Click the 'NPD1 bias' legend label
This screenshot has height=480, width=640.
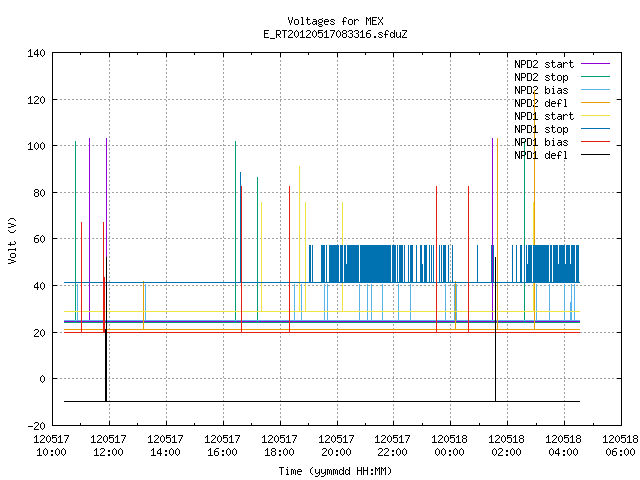[541, 142]
